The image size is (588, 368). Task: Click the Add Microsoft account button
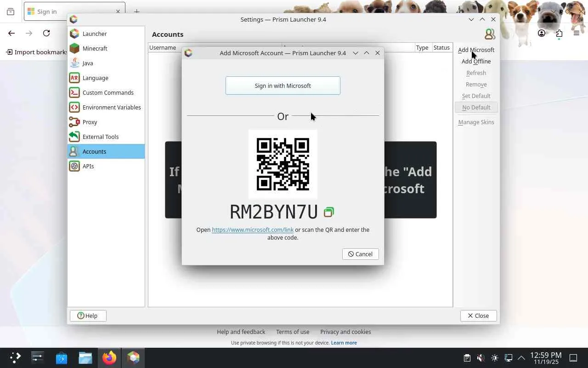[x=476, y=50]
